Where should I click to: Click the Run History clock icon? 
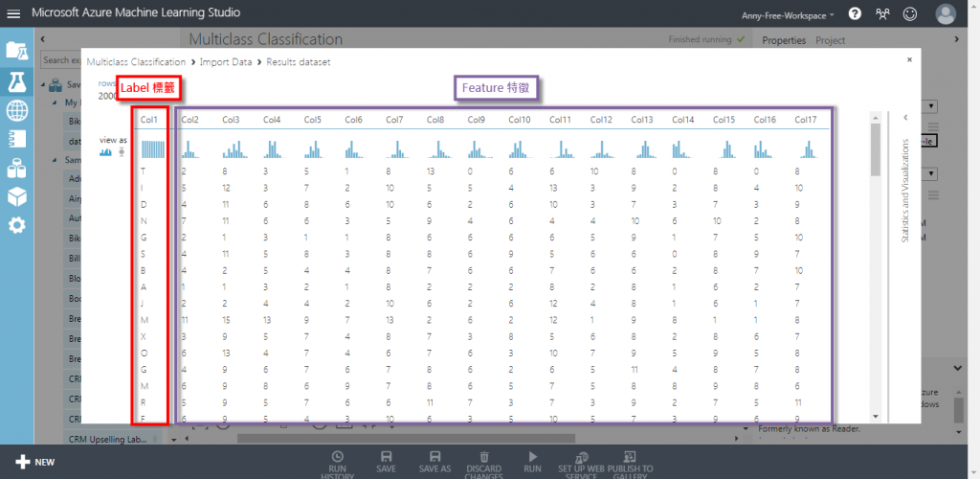pyautogui.click(x=338, y=457)
